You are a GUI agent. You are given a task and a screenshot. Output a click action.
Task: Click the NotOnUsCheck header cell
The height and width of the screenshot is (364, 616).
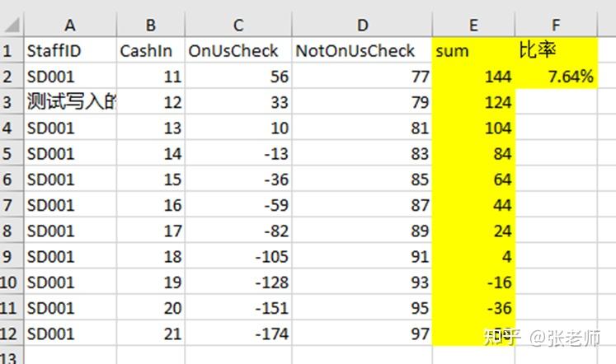pyautogui.click(x=361, y=51)
